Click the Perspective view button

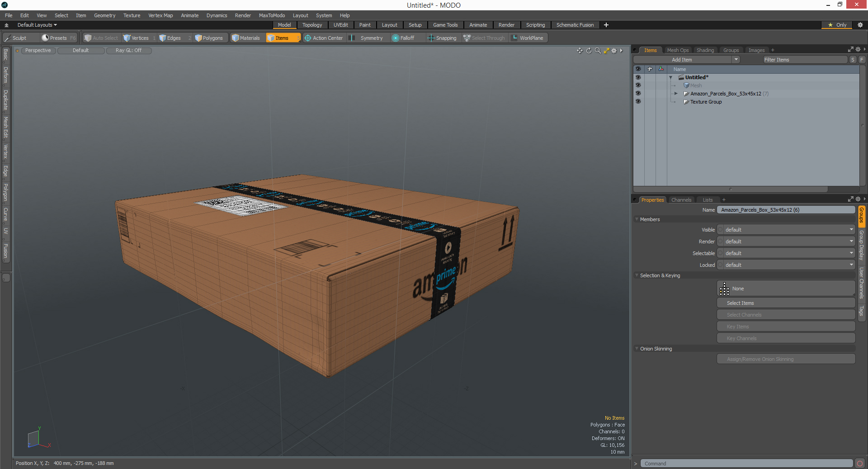pos(38,51)
